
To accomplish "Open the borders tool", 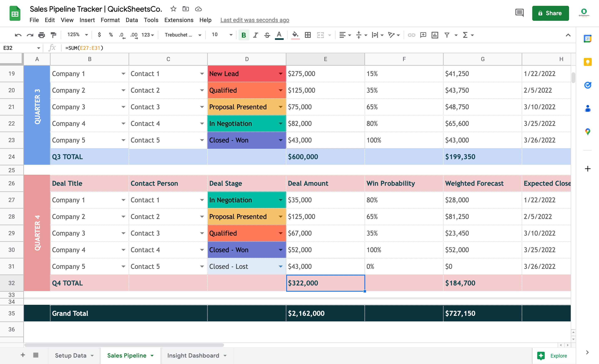I will 308,35.
